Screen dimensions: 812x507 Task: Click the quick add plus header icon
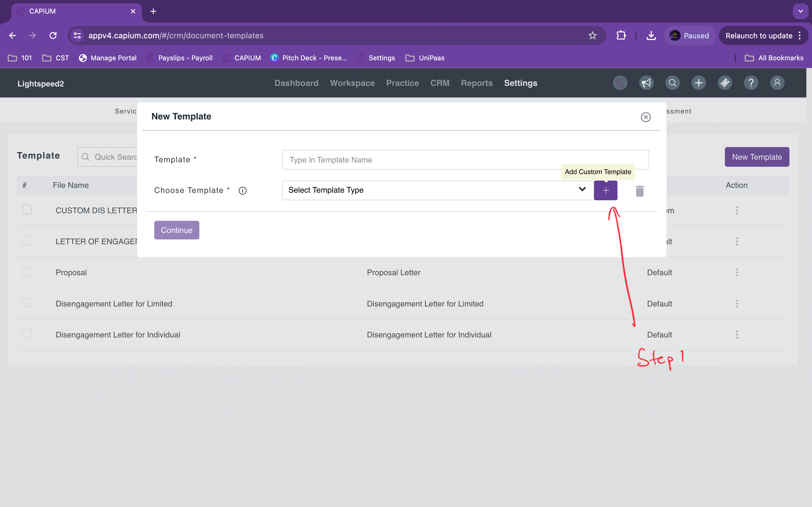tap(699, 83)
